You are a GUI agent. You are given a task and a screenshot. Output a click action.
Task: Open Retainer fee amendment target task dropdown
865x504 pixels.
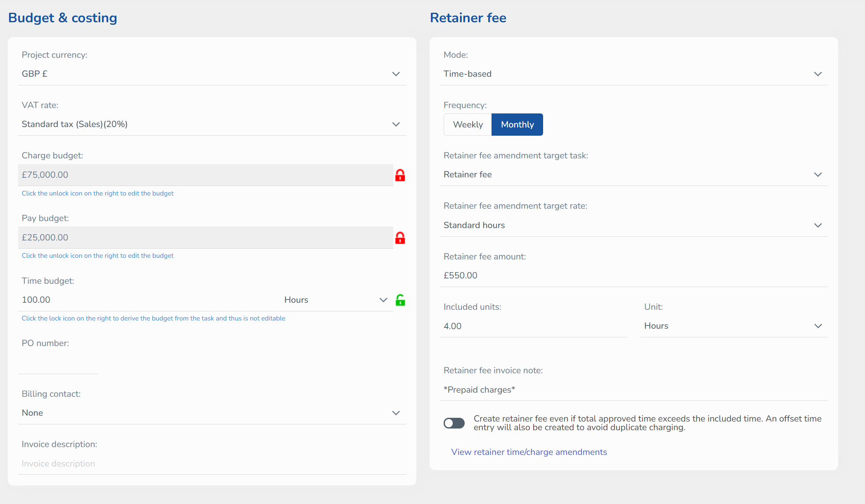(x=634, y=174)
